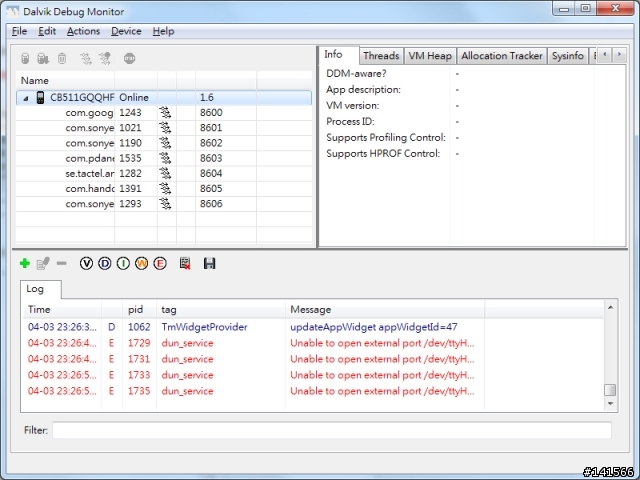Screen dimensions: 640x480
Task: Click the Dump HPROF file icon
Action: click(43, 58)
